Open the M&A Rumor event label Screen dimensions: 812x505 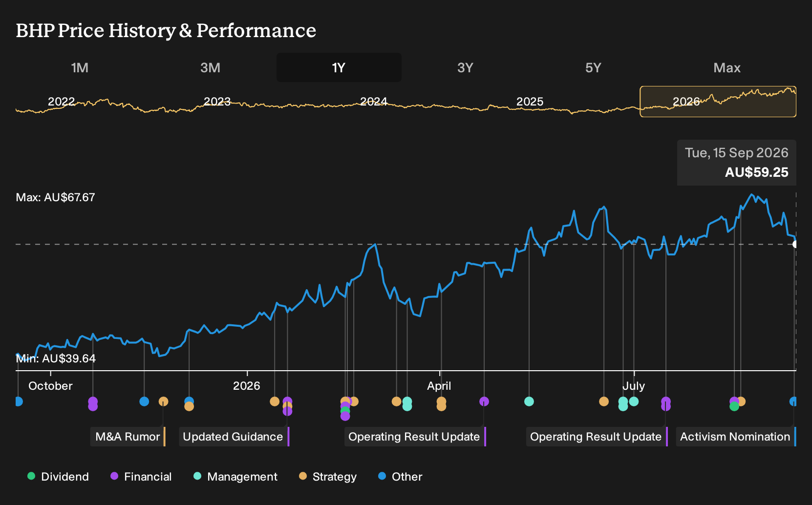coord(128,437)
